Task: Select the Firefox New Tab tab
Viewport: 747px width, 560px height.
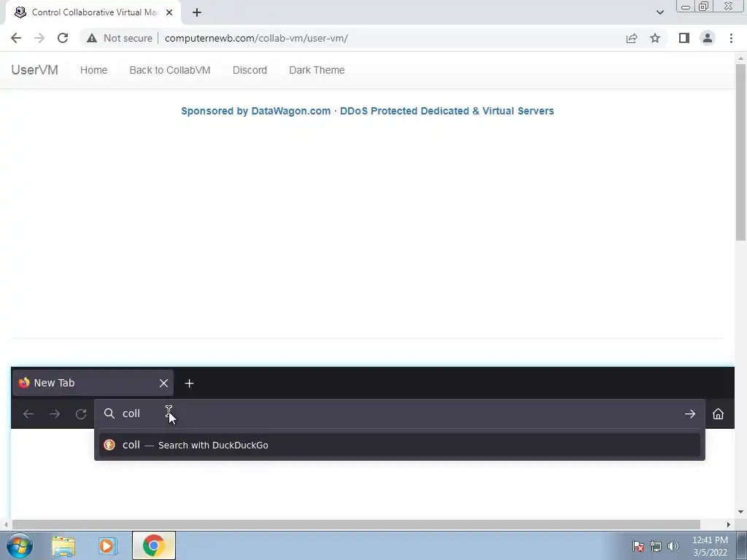Action: [93, 383]
